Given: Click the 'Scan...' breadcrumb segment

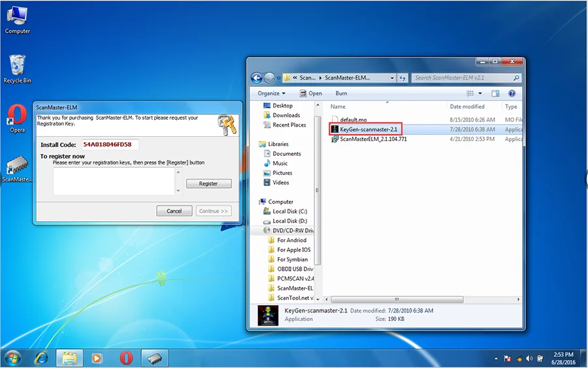Looking at the screenshot, I should (x=308, y=78).
